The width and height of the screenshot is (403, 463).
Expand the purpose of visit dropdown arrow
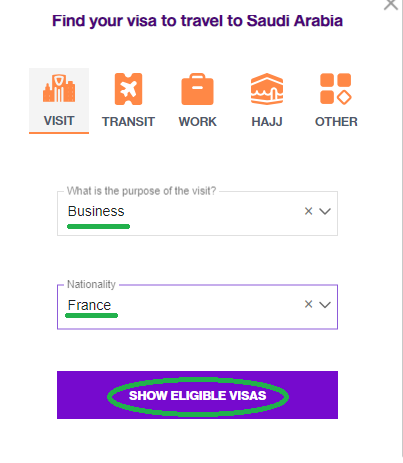click(x=325, y=211)
